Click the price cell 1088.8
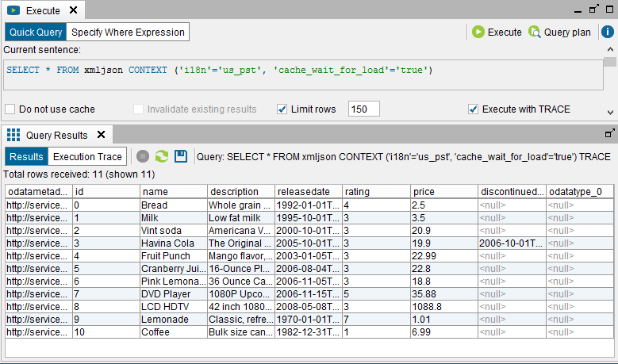This screenshot has width=618, height=364. tap(443, 306)
